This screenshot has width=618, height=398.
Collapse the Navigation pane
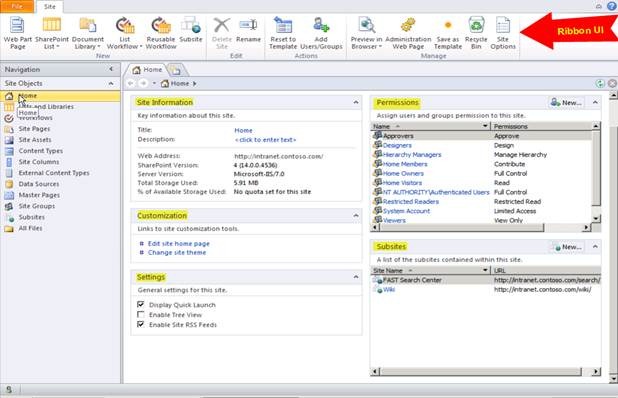[111, 69]
